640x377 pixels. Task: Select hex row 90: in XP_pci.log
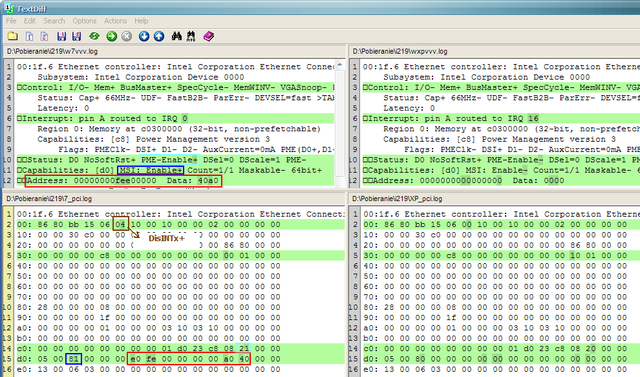point(495,318)
